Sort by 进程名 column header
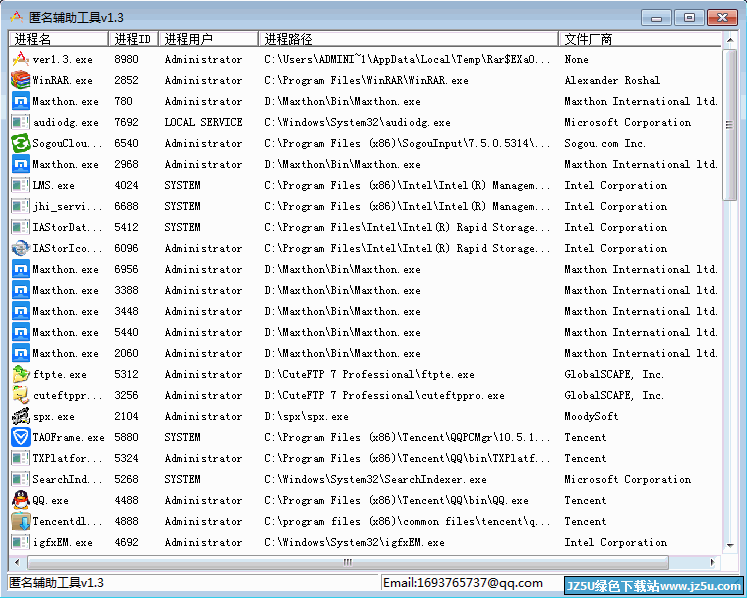Screen dimensions: 747x598 coord(59,39)
